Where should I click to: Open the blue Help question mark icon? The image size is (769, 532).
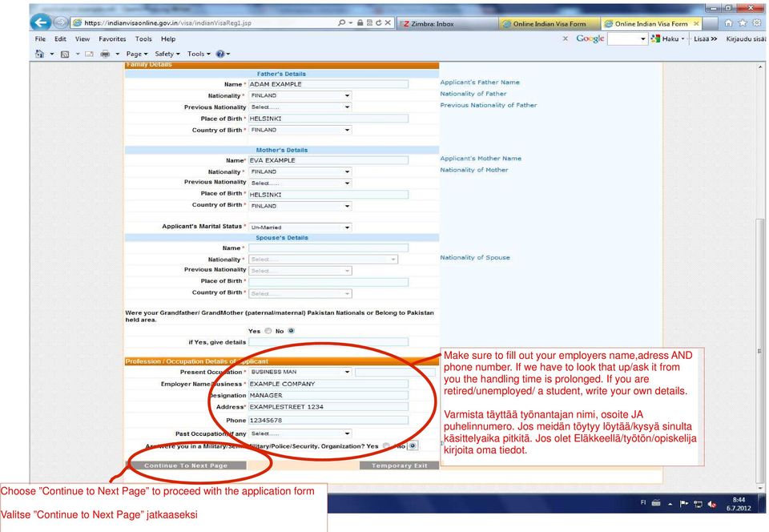coord(220,54)
